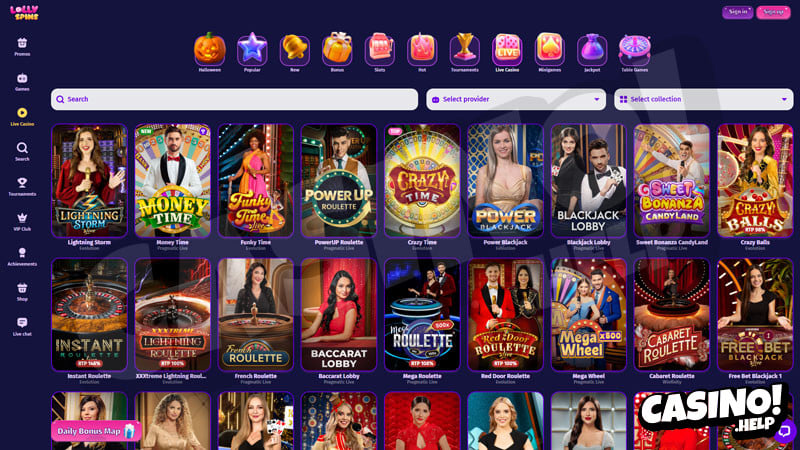Select the Popular star category icon
The height and width of the screenshot is (450, 800).
coord(252,51)
